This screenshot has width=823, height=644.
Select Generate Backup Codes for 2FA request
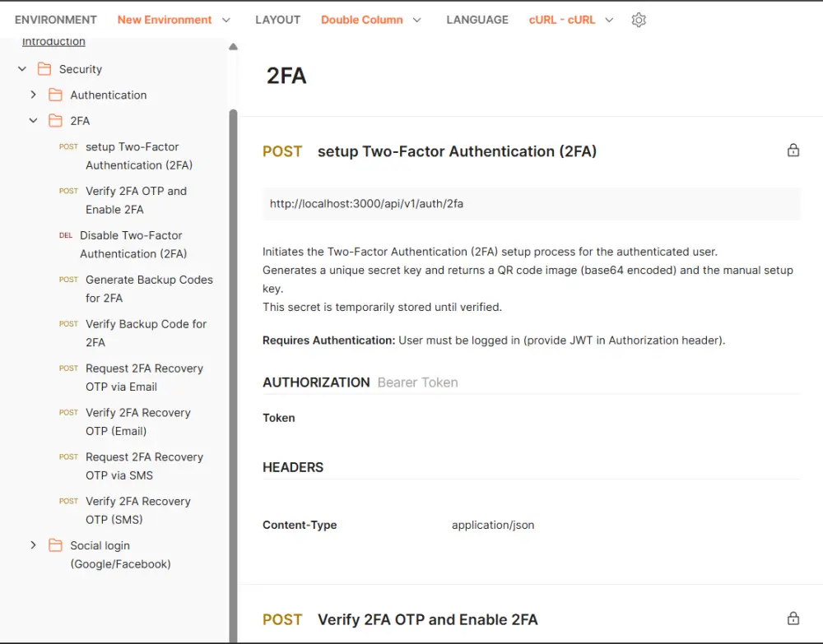(x=148, y=289)
